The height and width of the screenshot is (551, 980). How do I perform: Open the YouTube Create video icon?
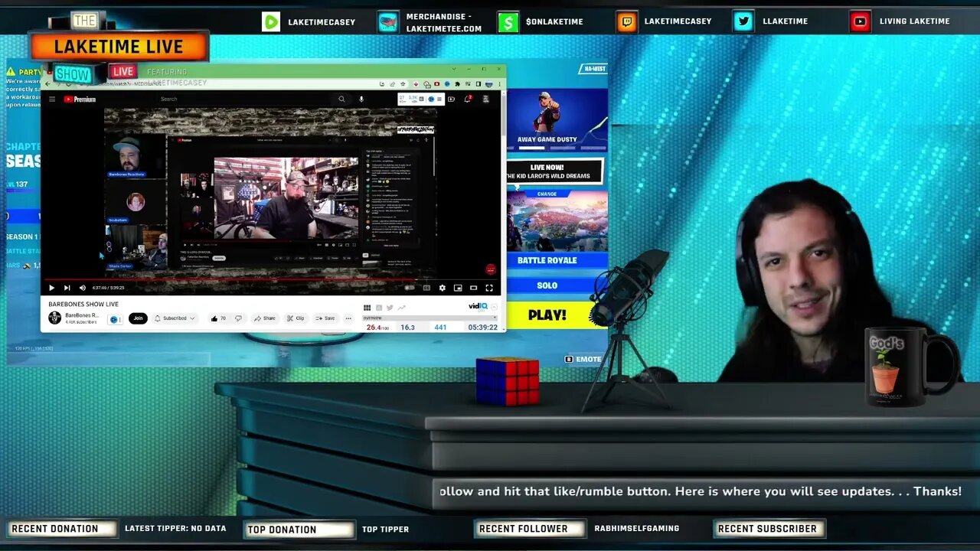451,99
